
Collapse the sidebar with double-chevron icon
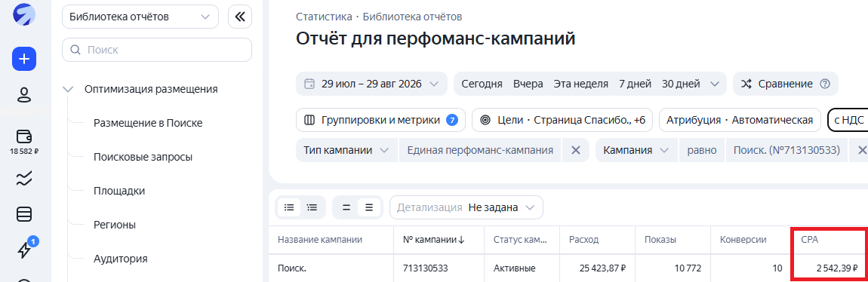(240, 17)
